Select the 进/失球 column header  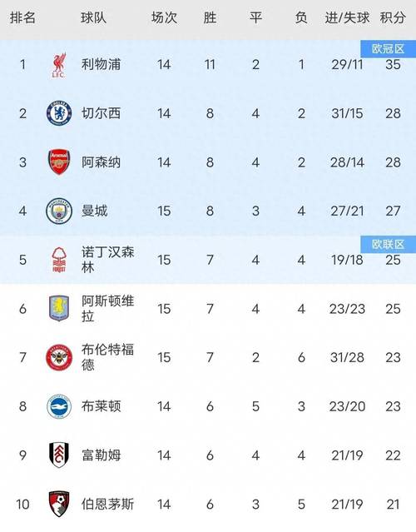pos(347,17)
